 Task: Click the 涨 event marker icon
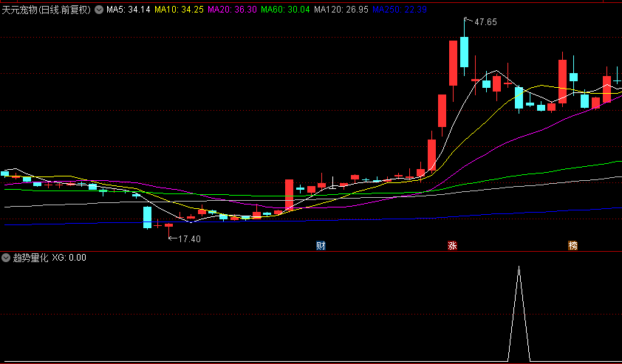click(452, 245)
